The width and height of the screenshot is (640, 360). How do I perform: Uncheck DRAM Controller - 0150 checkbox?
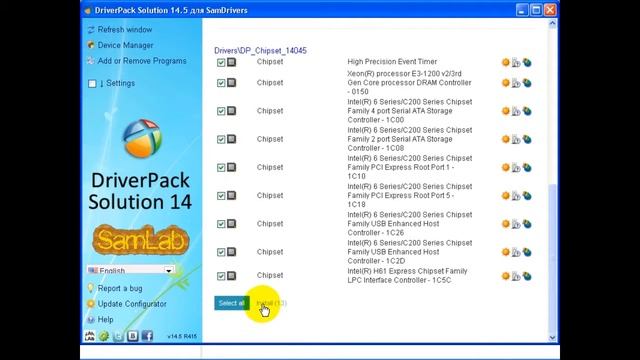coord(221,83)
